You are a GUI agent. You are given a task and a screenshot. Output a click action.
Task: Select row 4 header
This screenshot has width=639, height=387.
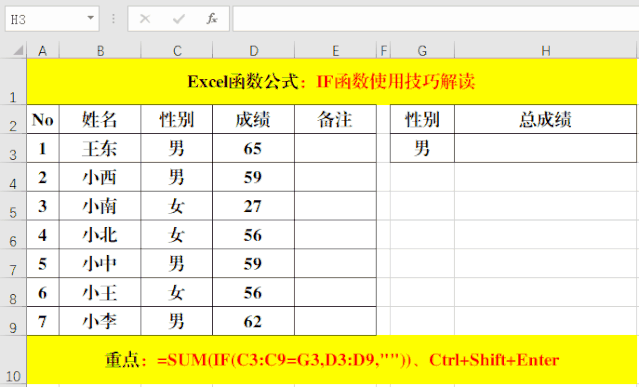coord(13,177)
